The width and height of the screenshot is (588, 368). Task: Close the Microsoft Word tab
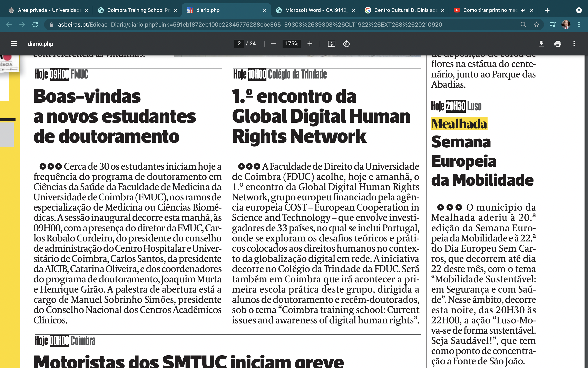354,10
